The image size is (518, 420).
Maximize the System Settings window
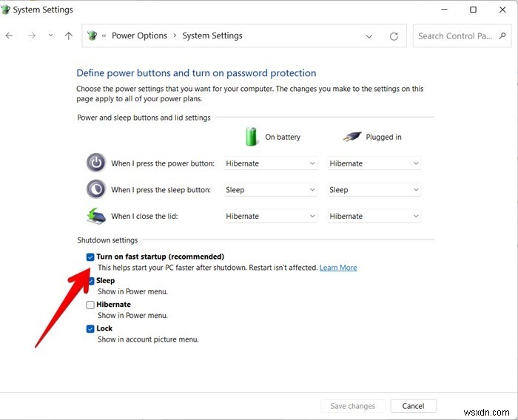(473, 10)
